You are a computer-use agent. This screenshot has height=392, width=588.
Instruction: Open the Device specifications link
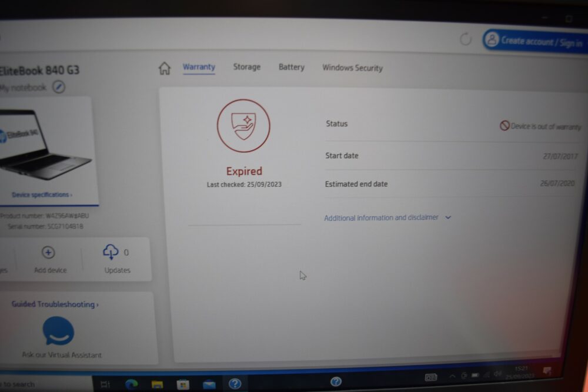[42, 195]
